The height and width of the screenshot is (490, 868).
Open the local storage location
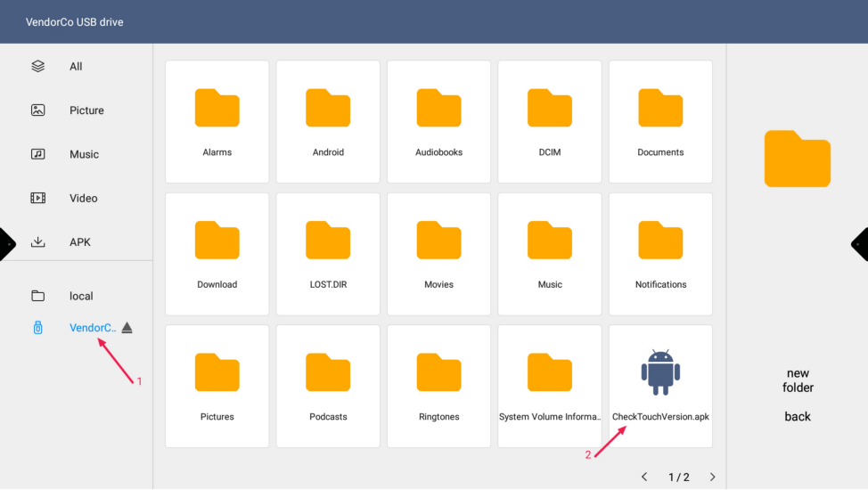tap(81, 296)
